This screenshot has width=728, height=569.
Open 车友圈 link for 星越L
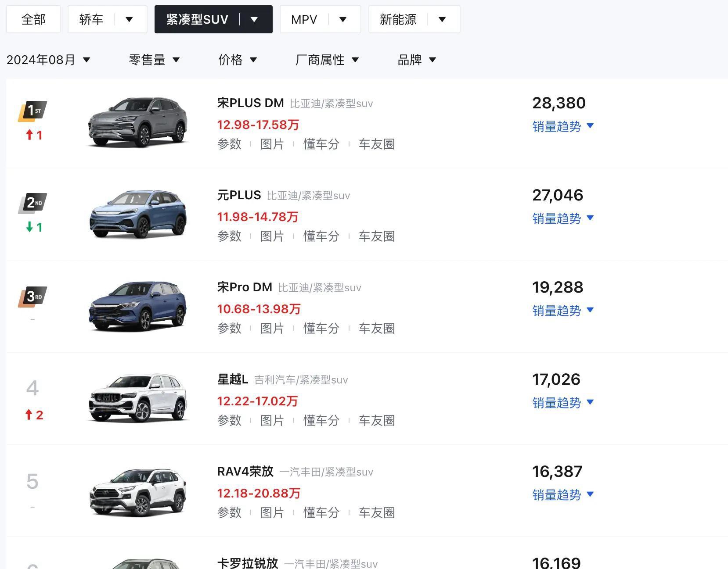[377, 420]
